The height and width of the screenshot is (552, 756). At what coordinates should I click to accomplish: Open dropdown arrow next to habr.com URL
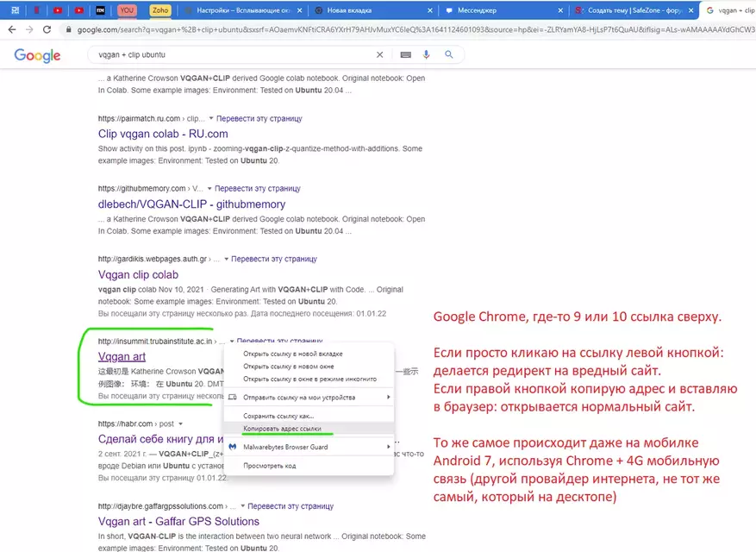[180, 423]
